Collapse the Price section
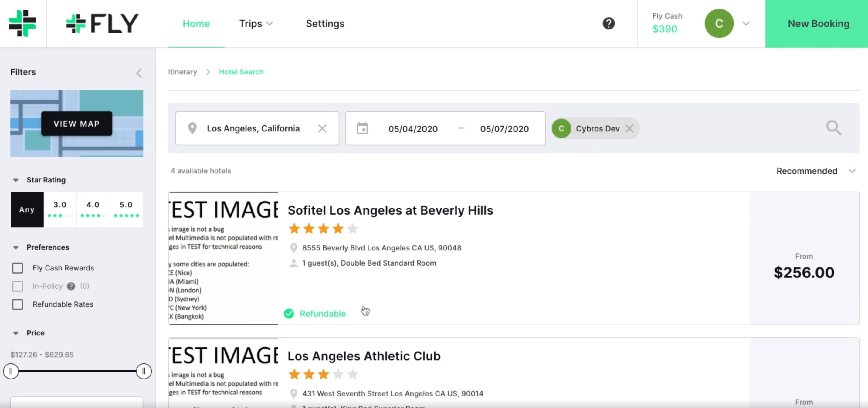 pyautogui.click(x=15, y=333)
